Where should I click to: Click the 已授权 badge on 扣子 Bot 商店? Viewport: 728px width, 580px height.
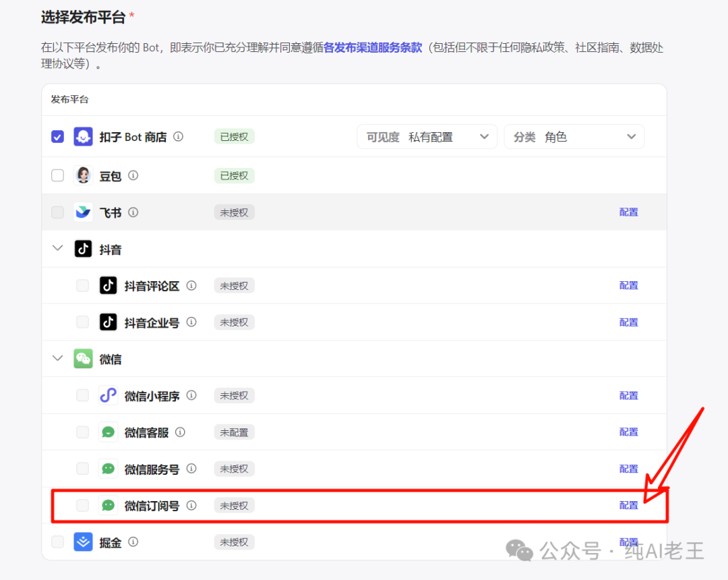tap(234, 137)
